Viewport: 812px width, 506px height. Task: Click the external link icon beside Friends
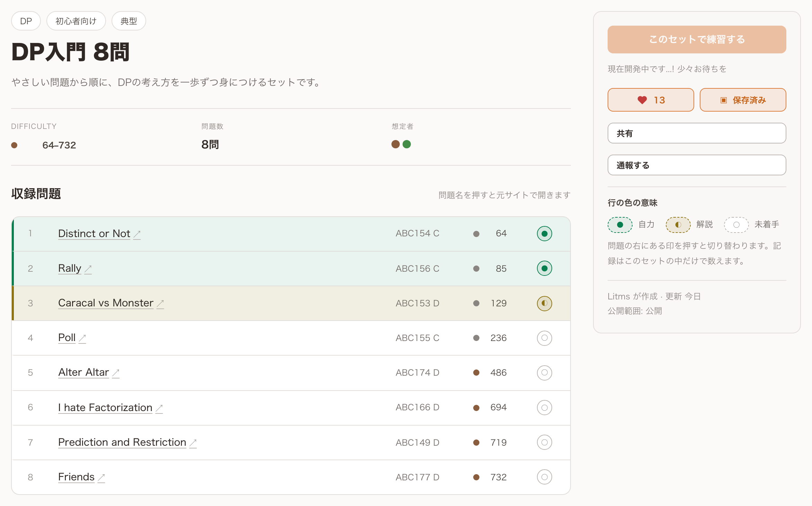pyautogui.click(x=101, y=478)
